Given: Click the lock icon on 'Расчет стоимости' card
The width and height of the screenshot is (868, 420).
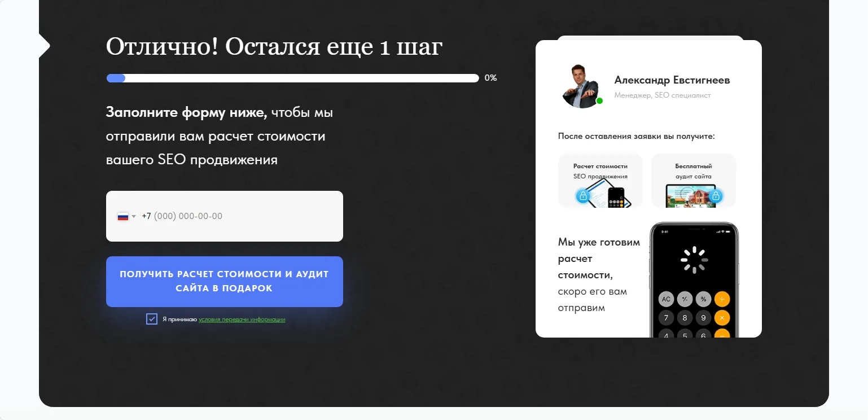Looking at the screenshot, I should [x=582, y=196].
